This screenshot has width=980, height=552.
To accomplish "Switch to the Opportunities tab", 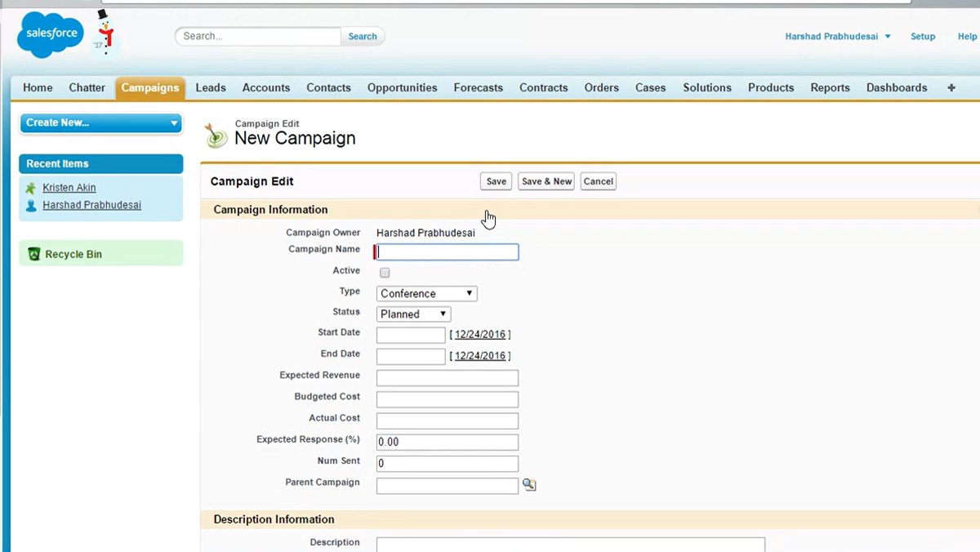I will (x=402, y=87).
